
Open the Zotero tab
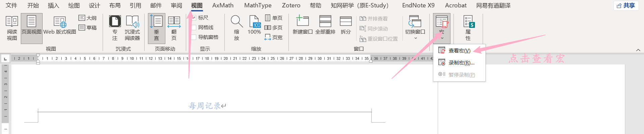point(291,5)
